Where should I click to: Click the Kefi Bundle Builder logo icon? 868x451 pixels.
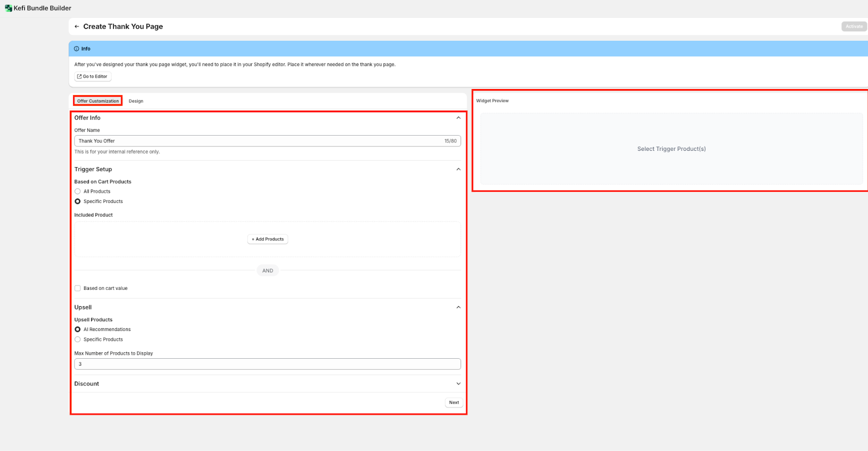8,8
